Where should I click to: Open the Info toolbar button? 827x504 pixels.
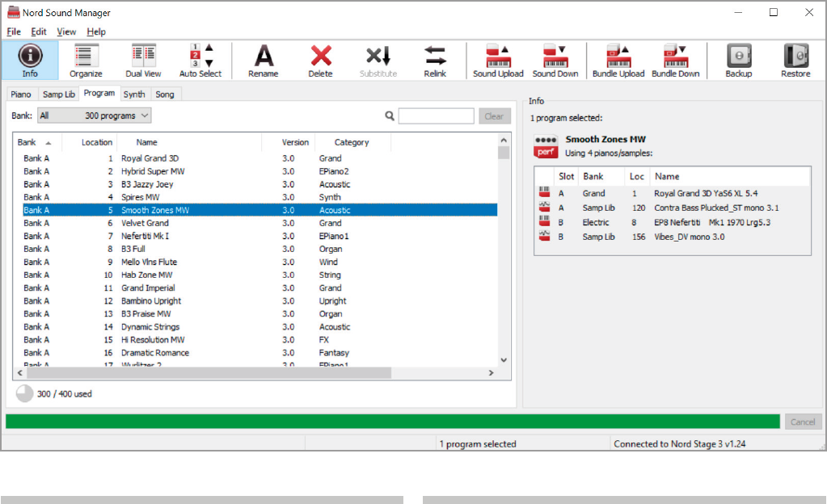(30, 61)
